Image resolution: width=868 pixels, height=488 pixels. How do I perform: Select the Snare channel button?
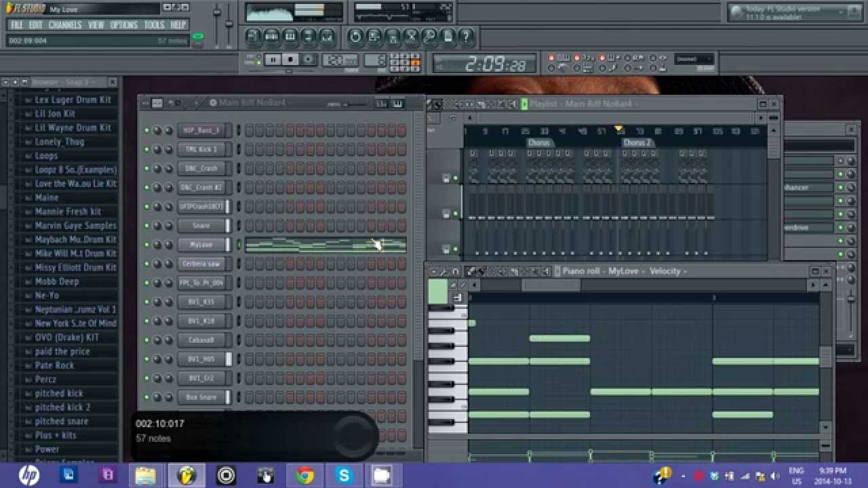point(201,226)
